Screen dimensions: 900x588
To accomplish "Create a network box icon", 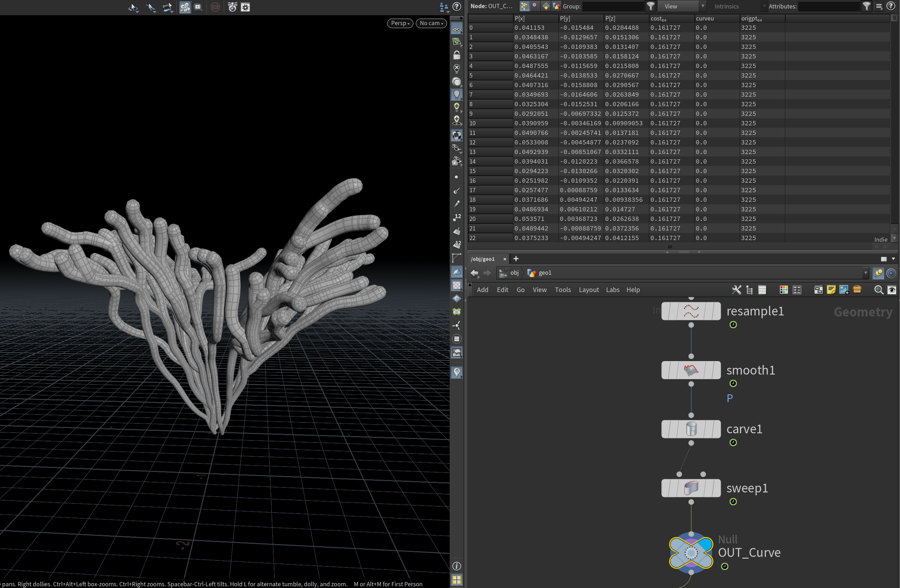I will click(x=818, y=290).
